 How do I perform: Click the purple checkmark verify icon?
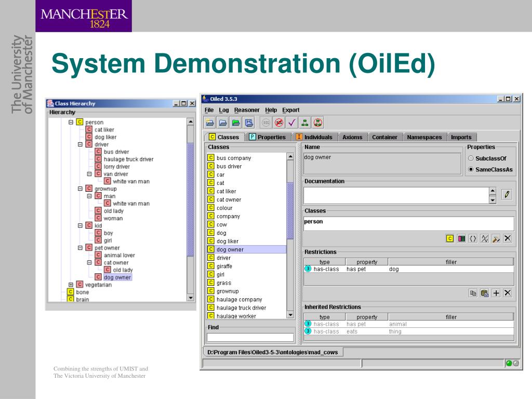pyautogui.click(x=292, y=123)
